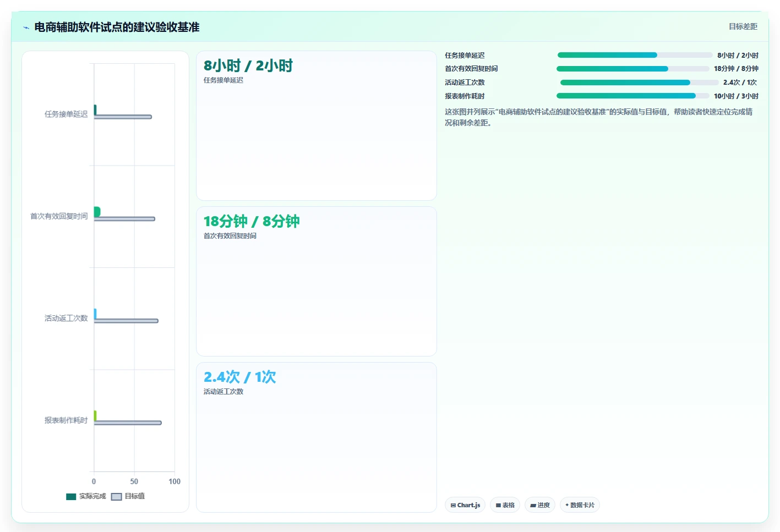Click the icon in the 数据卡片 tag
Screen dimensions: 780x532
567,505
